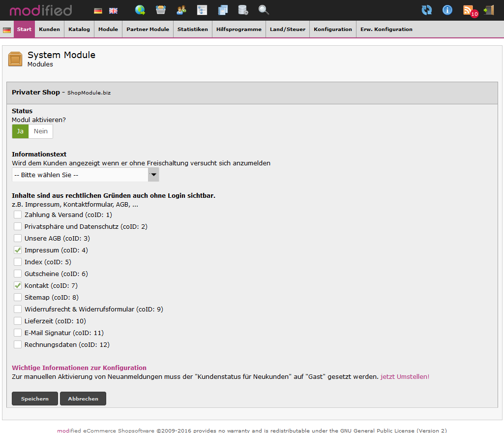Enable the Zahlung & Versand checkbox
The image size is (504, 433).
(x=18, y=215)
